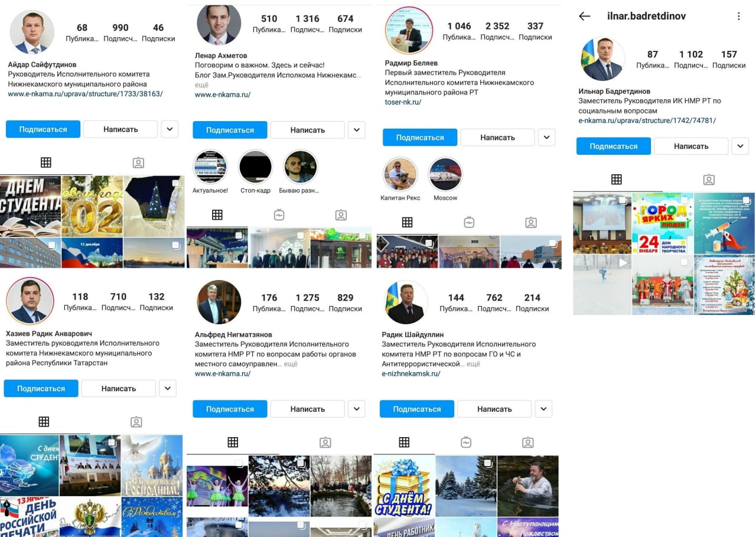
Task: Open the e-nizhnekamsk.ru/ link
Action: click(x=411, y=374)
